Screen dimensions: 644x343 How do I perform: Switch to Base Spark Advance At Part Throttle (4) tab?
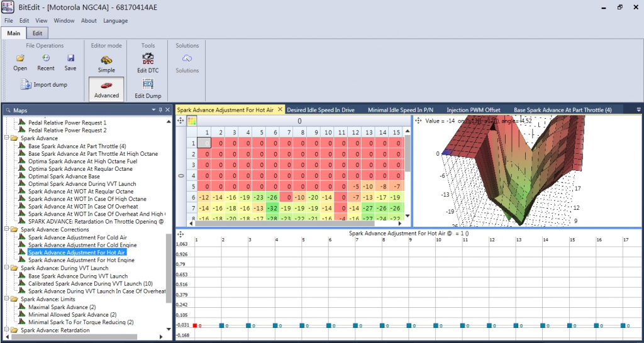[563, 110]
